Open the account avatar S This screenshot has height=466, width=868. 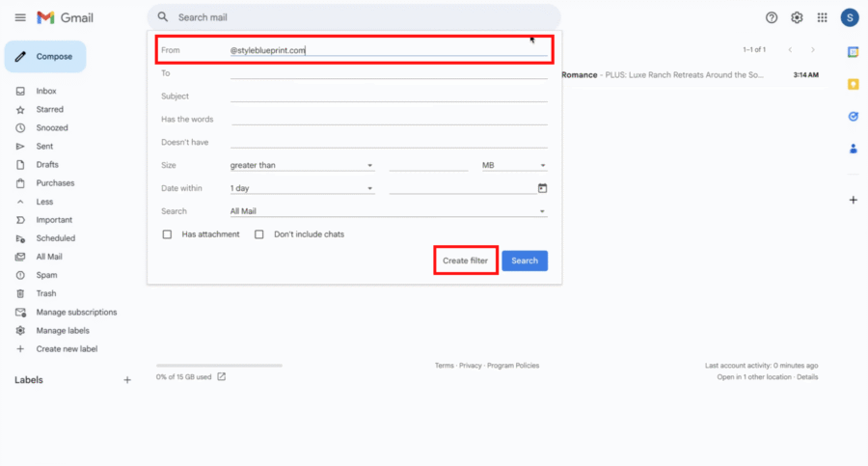(x=849, y=17)
